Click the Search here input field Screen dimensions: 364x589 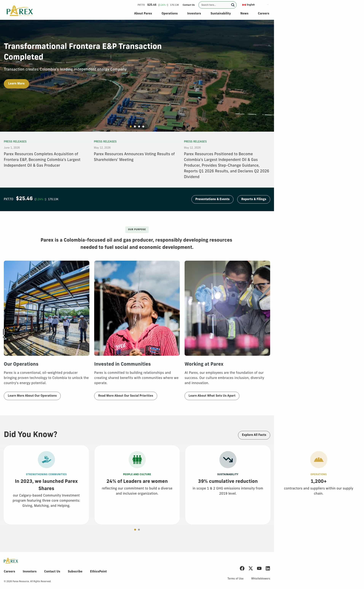tap(215, 5)
